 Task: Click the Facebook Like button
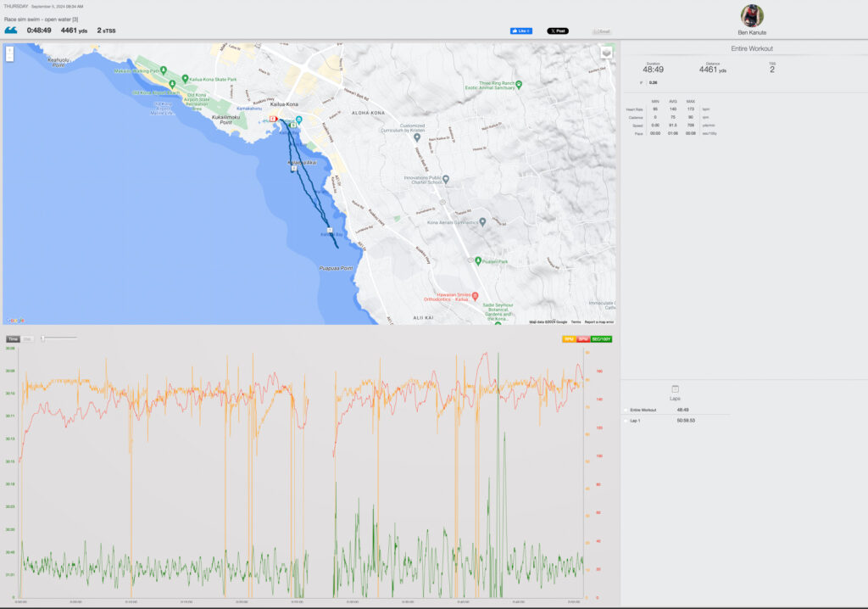[520, 31]
